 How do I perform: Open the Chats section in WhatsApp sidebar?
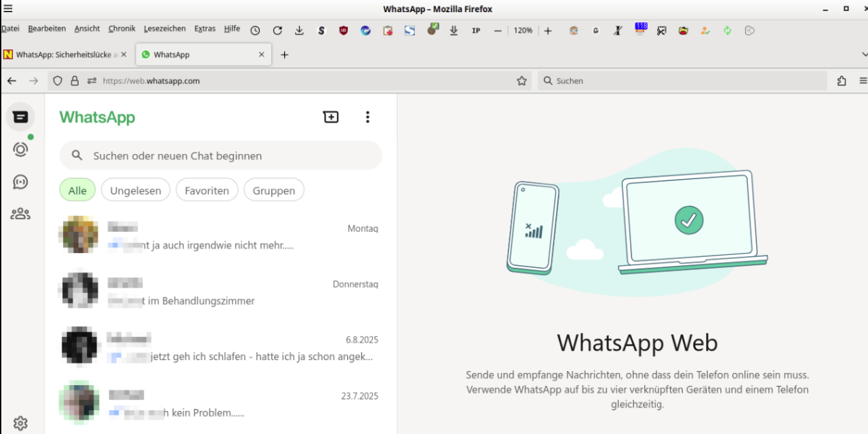tap(20, 117)
